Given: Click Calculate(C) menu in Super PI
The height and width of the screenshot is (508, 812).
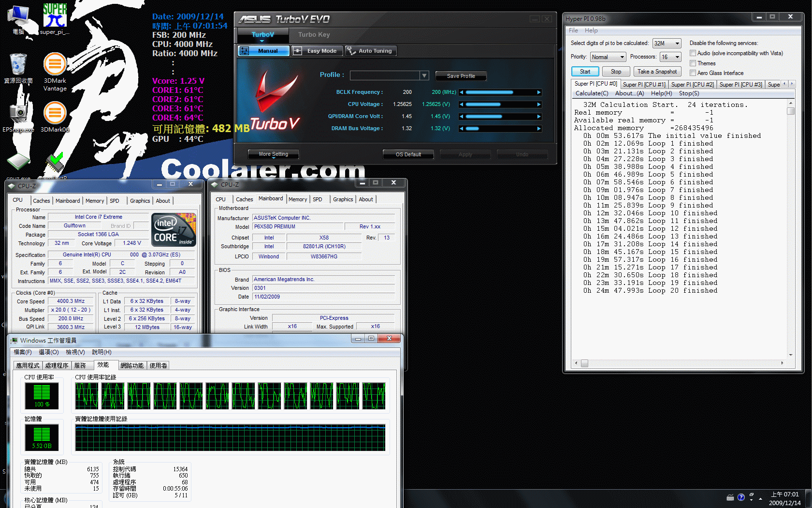Looking at the screenshot, I should click(x=592, y=93).
